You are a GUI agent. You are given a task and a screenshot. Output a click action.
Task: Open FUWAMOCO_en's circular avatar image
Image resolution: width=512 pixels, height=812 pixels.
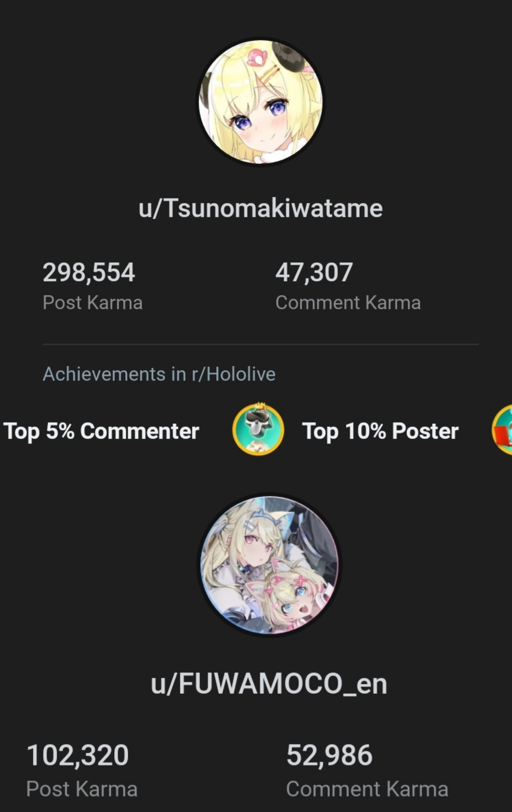[x=269, y=565]
